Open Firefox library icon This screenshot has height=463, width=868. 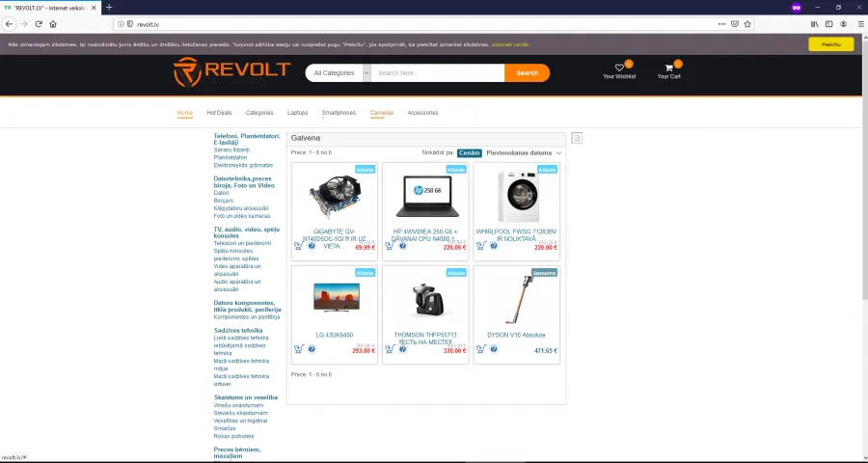[x=814, y=24]
